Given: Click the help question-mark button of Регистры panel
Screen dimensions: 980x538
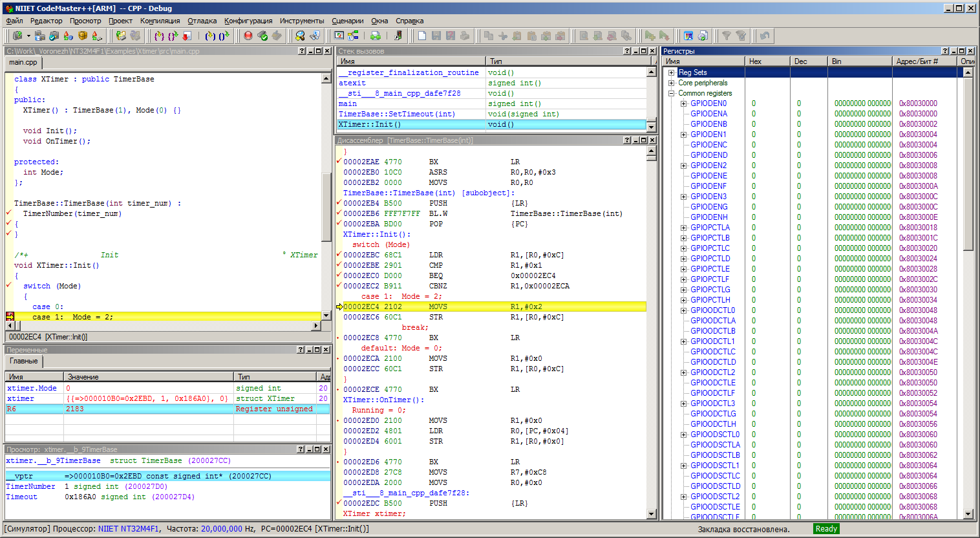Looking at the screenshot, I should (944, 51).
